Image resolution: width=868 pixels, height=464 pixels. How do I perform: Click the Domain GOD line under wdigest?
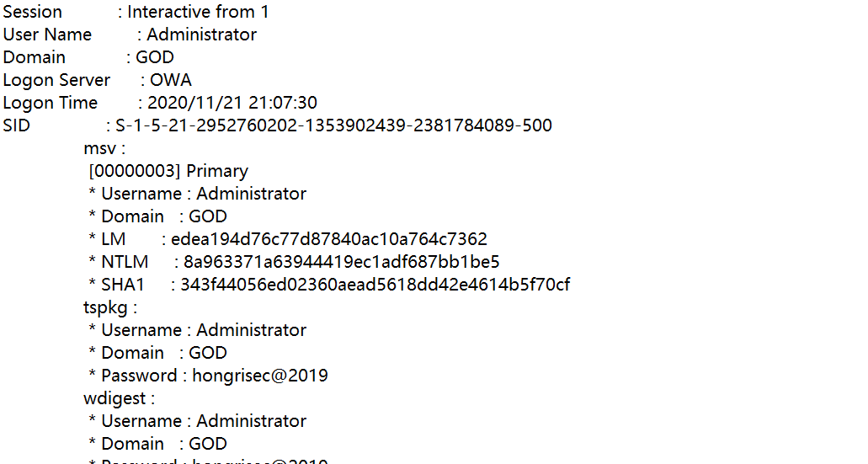158,444
